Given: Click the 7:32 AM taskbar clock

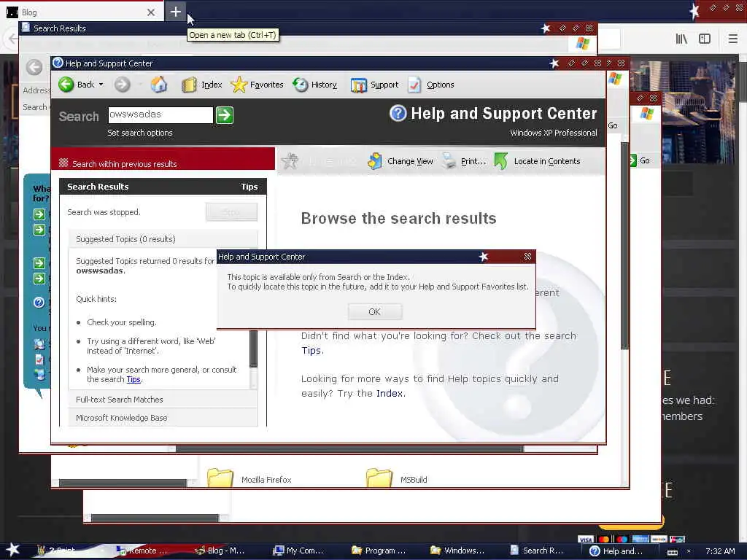Looking at the screenshot, I should pyautogui.click(x=720, y=551).
